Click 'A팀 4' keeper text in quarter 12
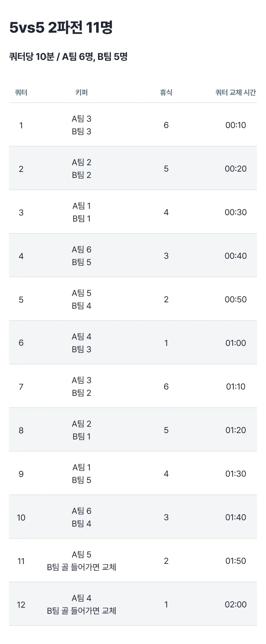266x644 pixels. tap(82, 598)
